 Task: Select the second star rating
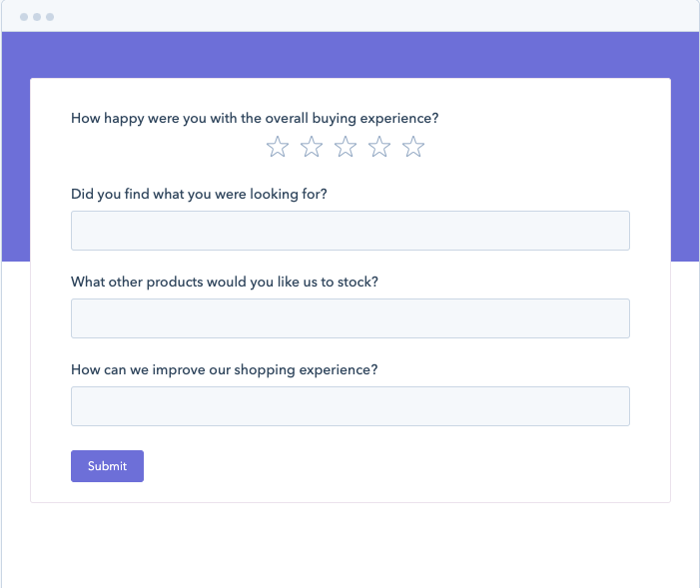click(x=312, y=148)
